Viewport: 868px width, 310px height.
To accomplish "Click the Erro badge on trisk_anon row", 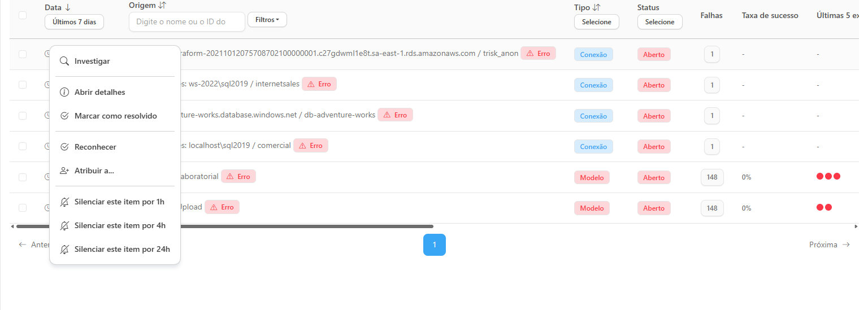I will pos(539,53).
